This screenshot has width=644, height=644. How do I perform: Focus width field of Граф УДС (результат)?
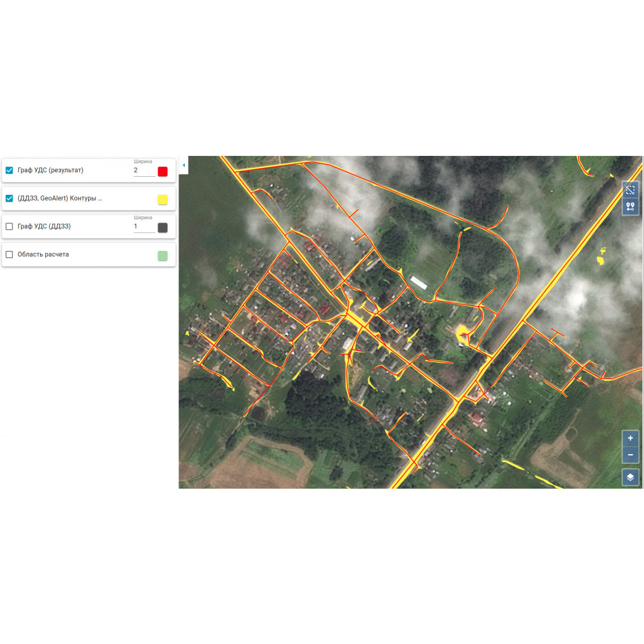144,171
